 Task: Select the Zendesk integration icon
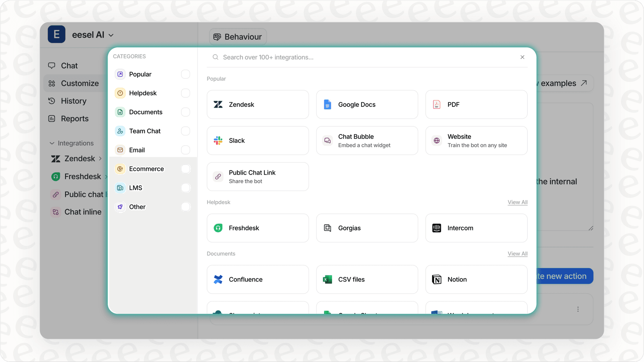pyautogui.click(x=218, y=104)
